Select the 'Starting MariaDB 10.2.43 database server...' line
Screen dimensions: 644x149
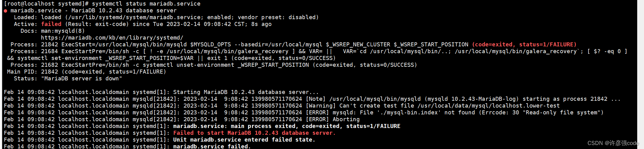click(246, 92)
